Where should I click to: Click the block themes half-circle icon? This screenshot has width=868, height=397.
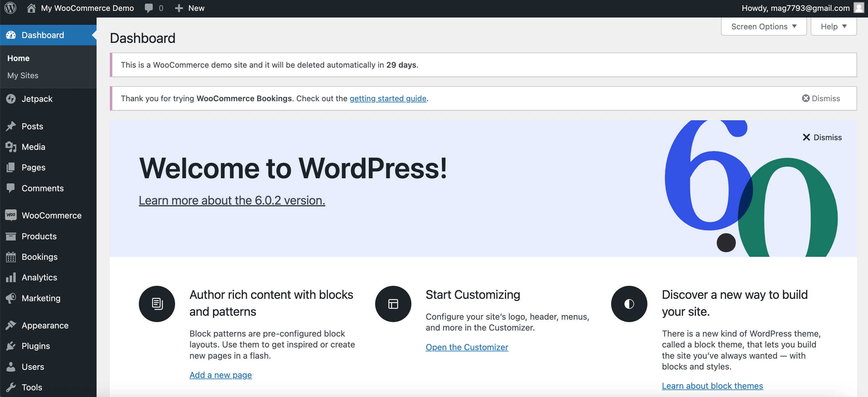click(x=629, y=304)
